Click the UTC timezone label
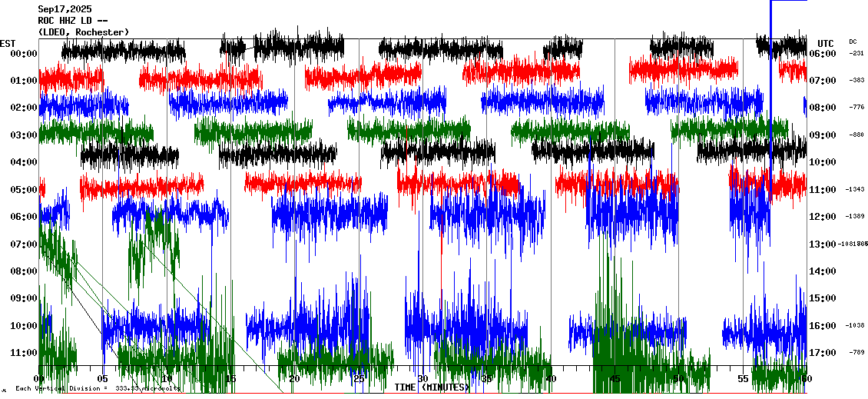This screenshot has height=399, width=868. [x=825, y=43]
